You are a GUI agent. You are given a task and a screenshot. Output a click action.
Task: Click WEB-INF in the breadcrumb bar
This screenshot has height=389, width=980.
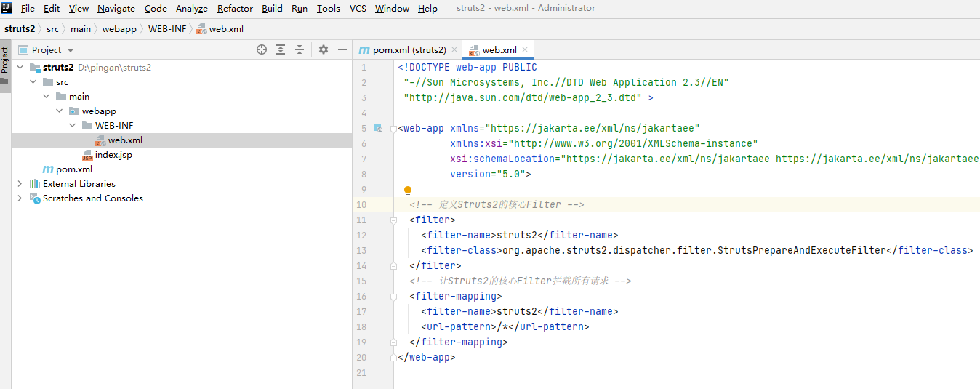[x=167, y=29]
